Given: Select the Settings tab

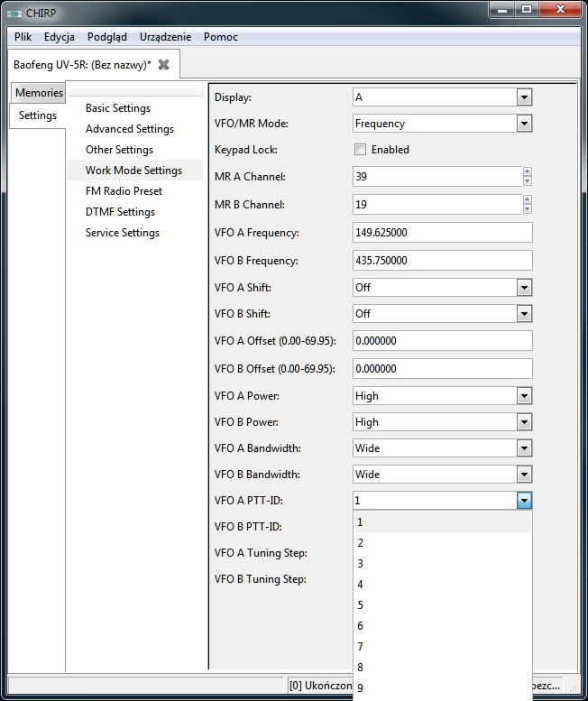Looking at the screenshot, I should pyautogui.click(x=38, y=115).
